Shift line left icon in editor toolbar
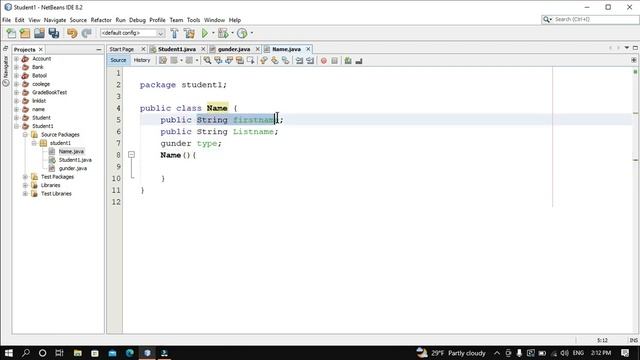 [x=300, y=60]
